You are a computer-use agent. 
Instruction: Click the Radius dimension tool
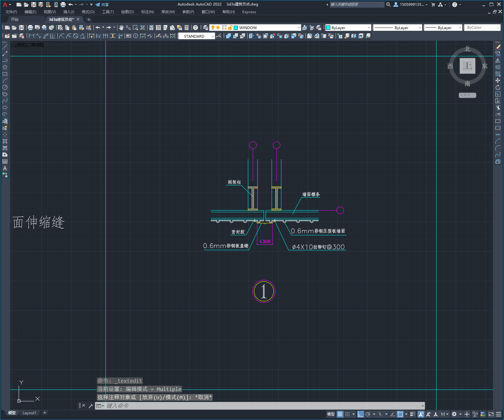click(62, 36)
